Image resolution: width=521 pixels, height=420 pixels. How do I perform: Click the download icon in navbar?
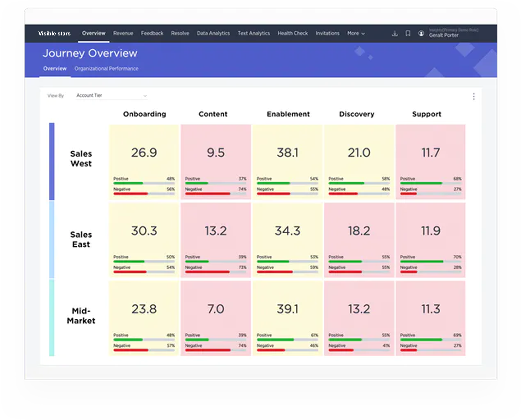click(395, 33)
